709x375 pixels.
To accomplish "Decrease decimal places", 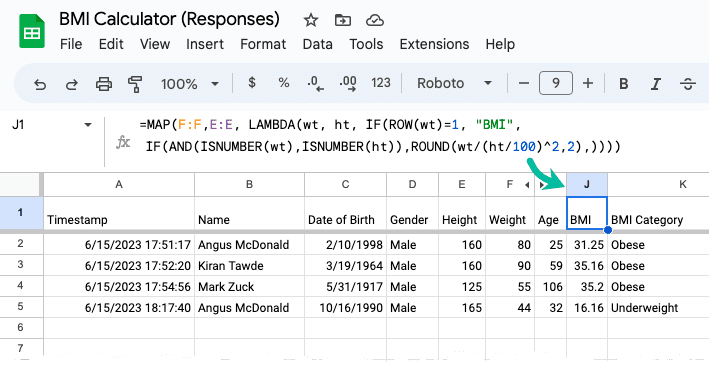I will tap(315, 84).
